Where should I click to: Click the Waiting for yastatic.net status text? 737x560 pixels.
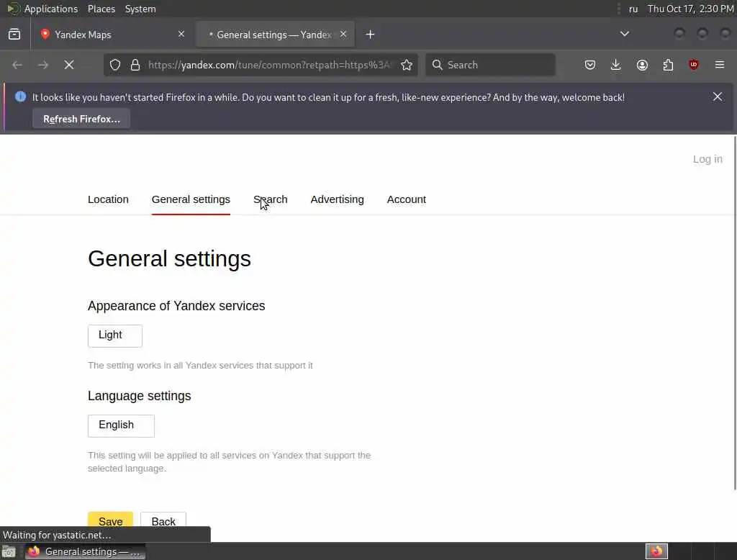tap(57, 535)
